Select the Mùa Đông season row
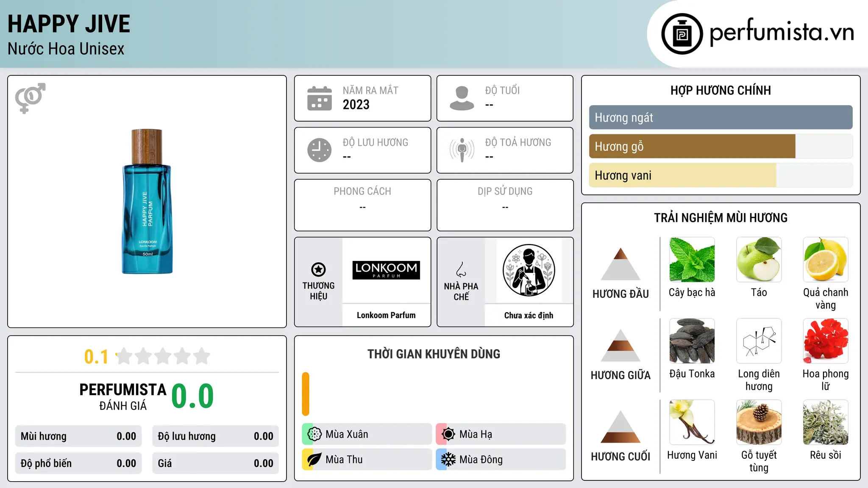The height and width of the screenshot is (488, 868). tap(501, 460)
